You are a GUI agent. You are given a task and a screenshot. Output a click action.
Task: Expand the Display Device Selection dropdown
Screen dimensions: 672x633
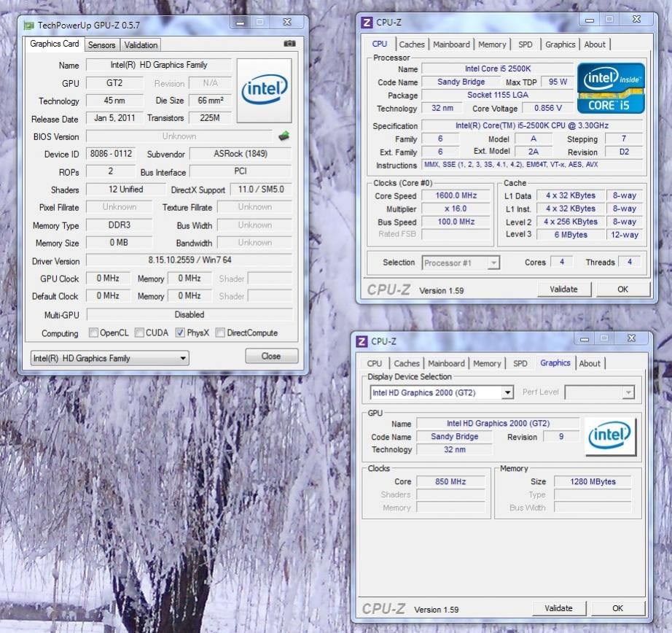442,392
